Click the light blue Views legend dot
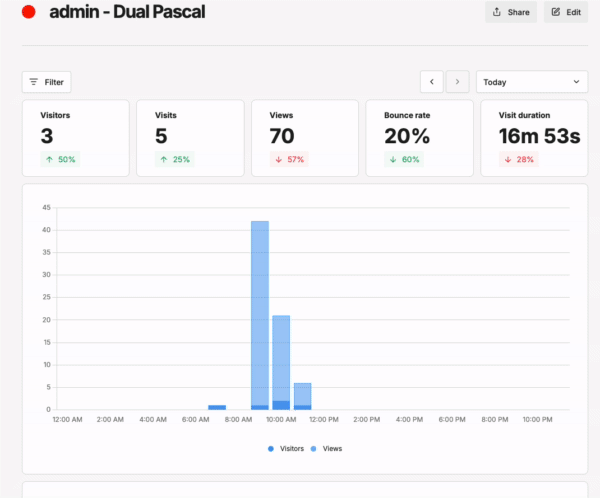The height and width of the screenshot is (498, 600). click(x=313, y=449)
